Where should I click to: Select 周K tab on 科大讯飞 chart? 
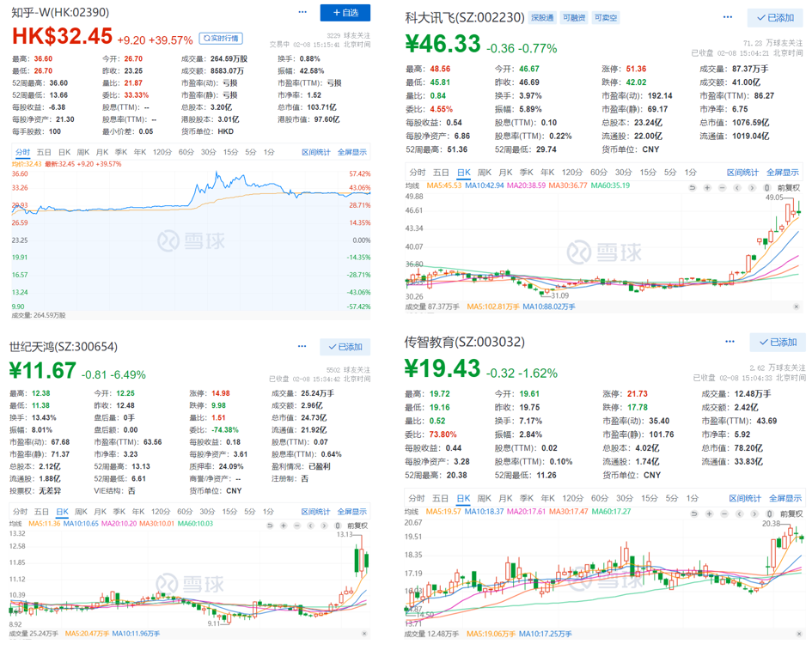point(484,173)
